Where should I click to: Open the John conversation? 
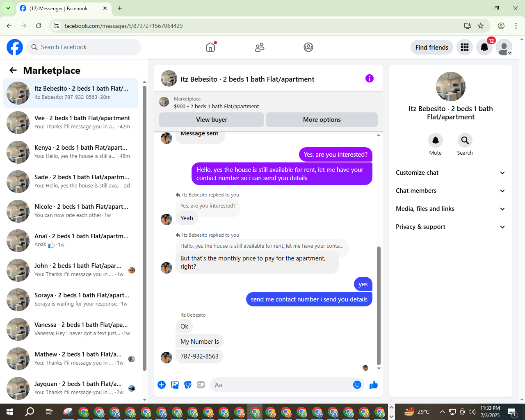click(x=71, y=270)
